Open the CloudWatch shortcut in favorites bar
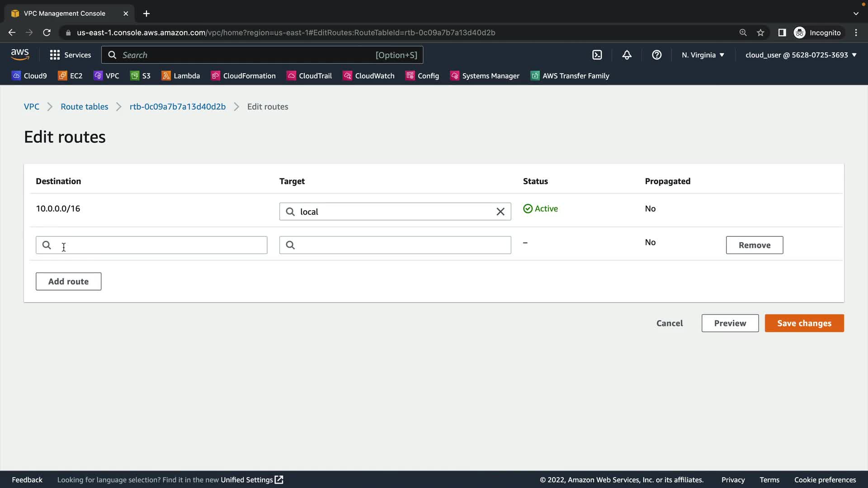 (x=369, y=76)
